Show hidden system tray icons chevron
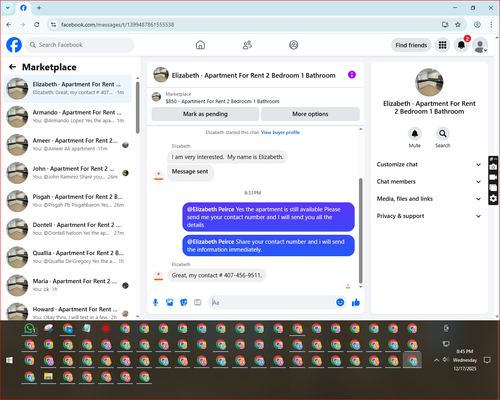500x400 pixels. click(436, 360)
